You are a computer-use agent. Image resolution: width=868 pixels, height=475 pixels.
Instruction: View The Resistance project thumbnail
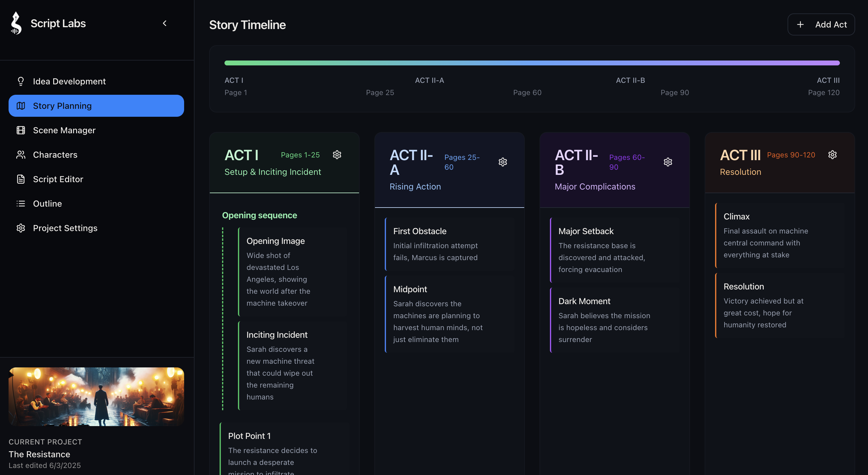point(96,396)
